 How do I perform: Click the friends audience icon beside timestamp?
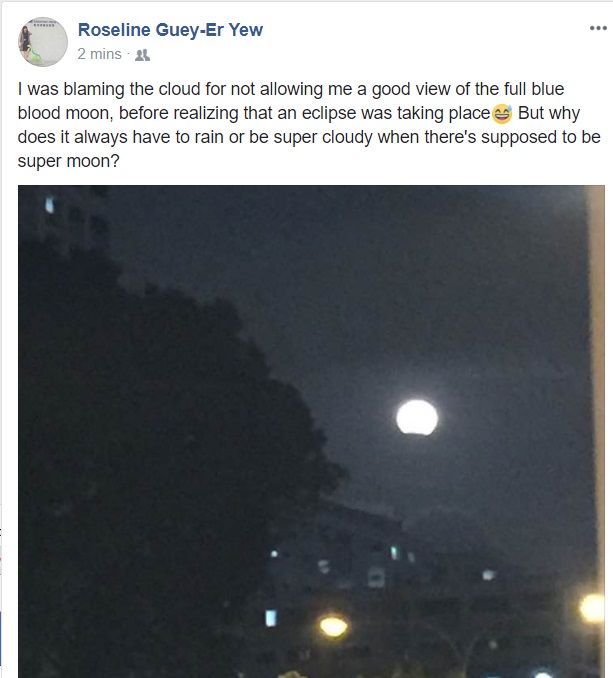141,55
